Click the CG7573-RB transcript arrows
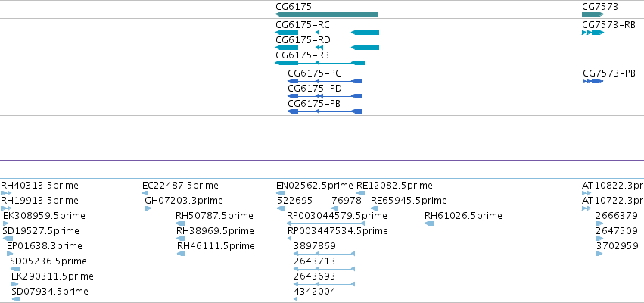Viewport: 644px width, 303px height. pyautogui.click(x=593, y=33)
